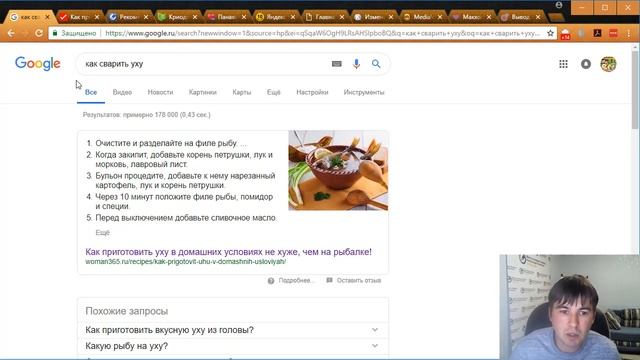Close the 'Яндекс' tab

click(x=293, y=17)
